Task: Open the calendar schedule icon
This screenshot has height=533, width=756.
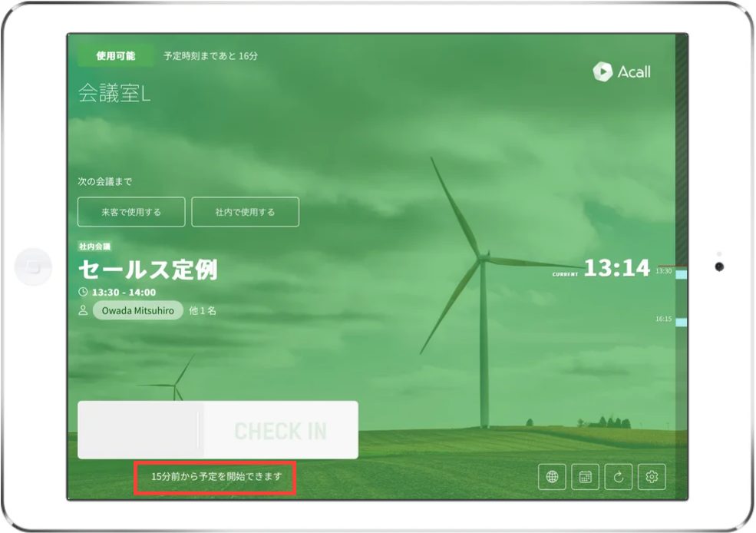Action: click(x=586, y=477)
